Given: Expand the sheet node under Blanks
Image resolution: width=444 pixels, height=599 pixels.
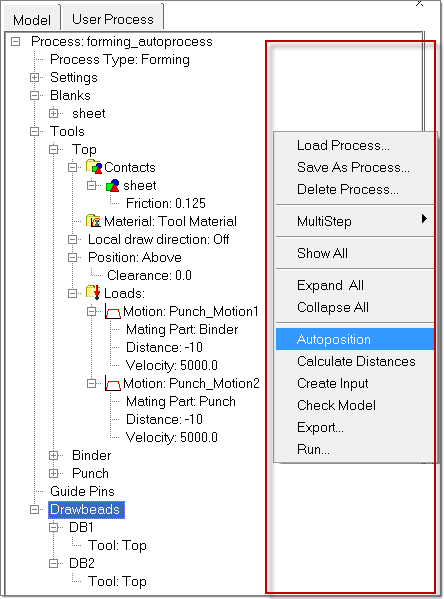Looking at the screenshot, I should (x=53, y=113).
